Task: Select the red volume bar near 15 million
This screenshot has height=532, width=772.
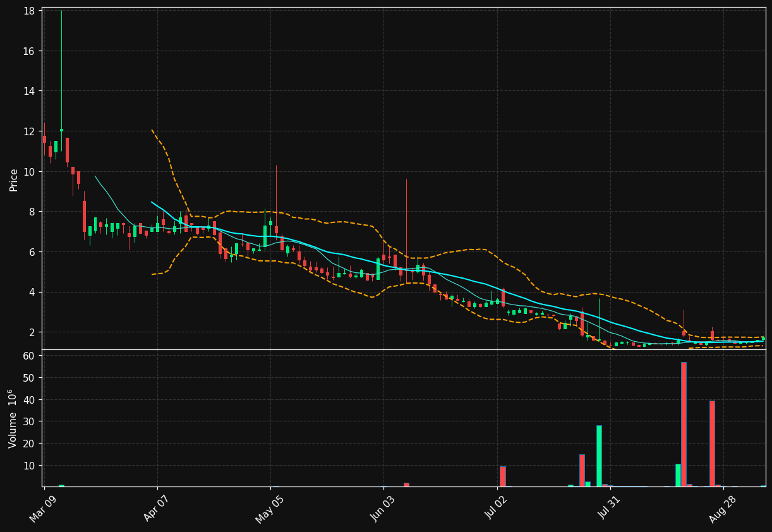Action: coord(582,470)
